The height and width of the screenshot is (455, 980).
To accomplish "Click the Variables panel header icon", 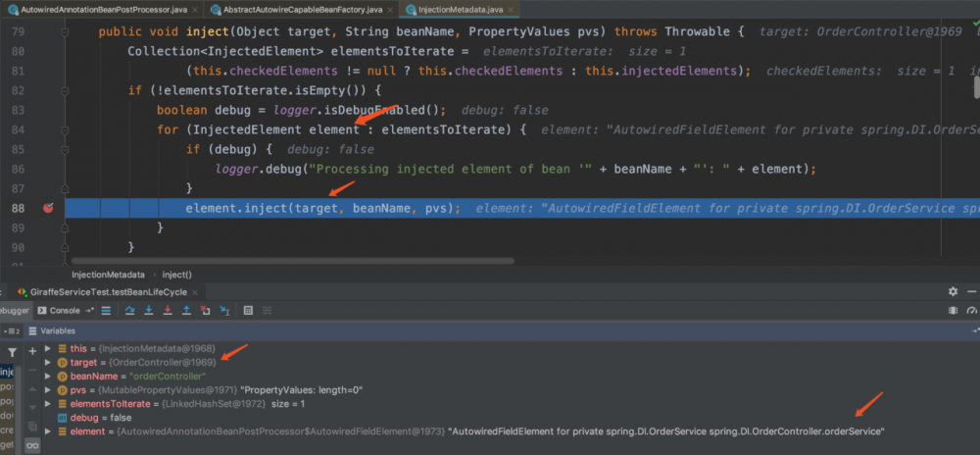I will 32,330.
